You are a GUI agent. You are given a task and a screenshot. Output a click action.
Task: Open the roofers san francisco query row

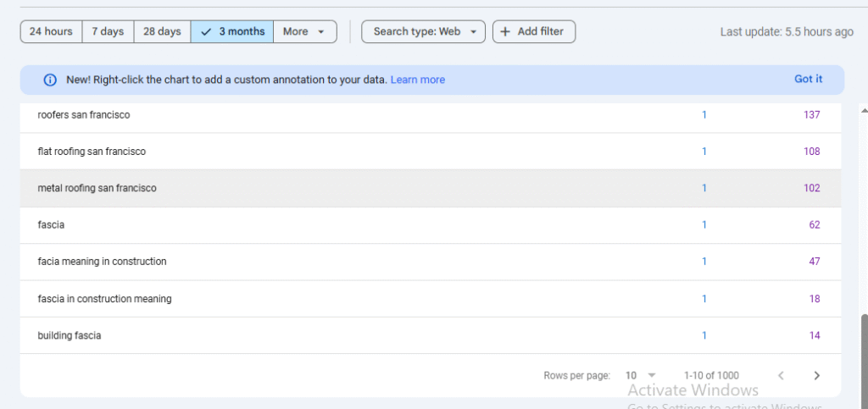point(84,114)
